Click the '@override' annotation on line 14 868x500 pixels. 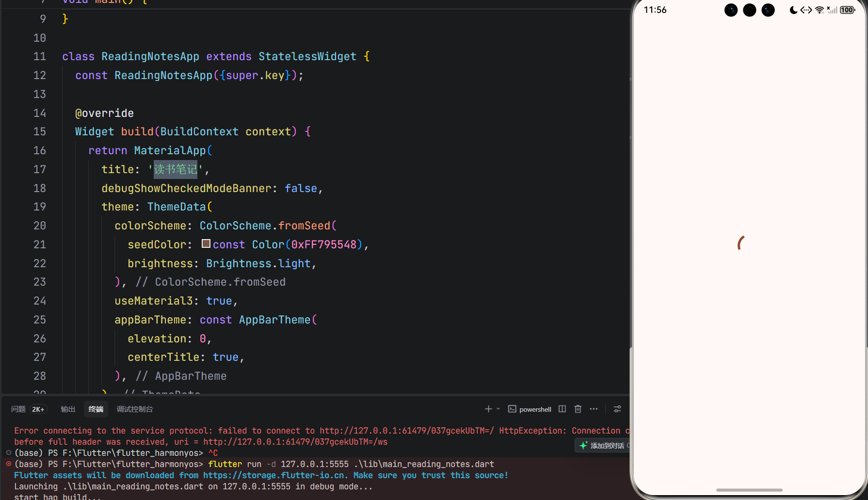(105, 113)
